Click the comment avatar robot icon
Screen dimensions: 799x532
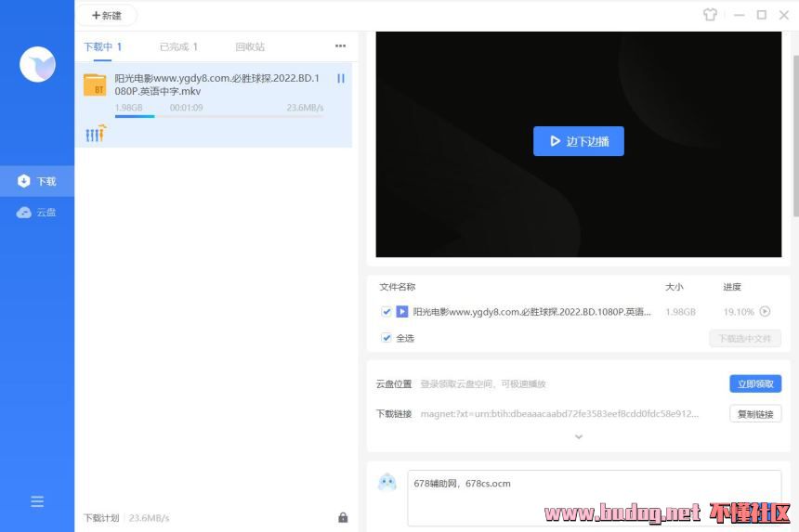[x=386, y=481]
